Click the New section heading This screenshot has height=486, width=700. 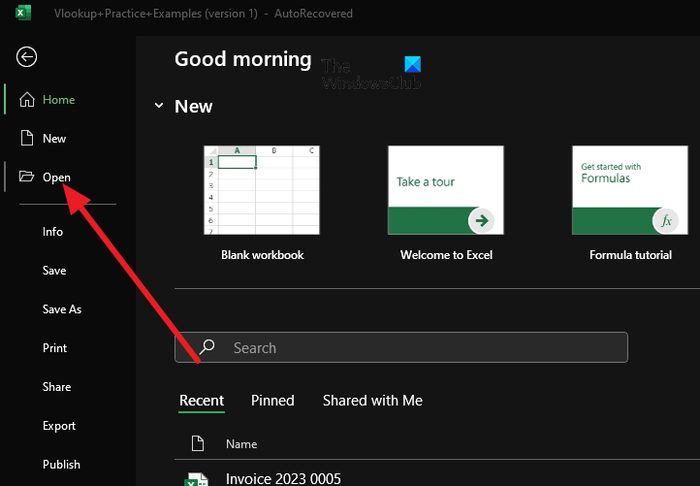click(193, 106)
